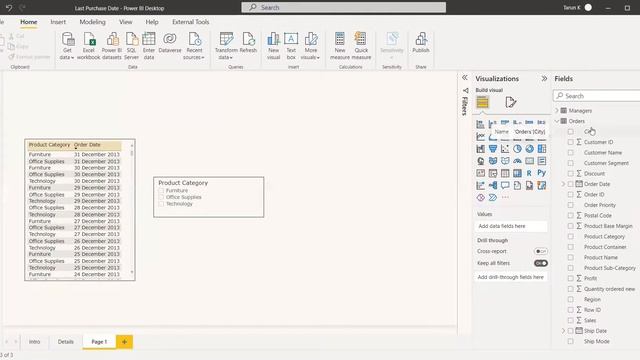Switch to the Details page tab
640x360 pixels.
pyautogui.click(x=65, y=342)
